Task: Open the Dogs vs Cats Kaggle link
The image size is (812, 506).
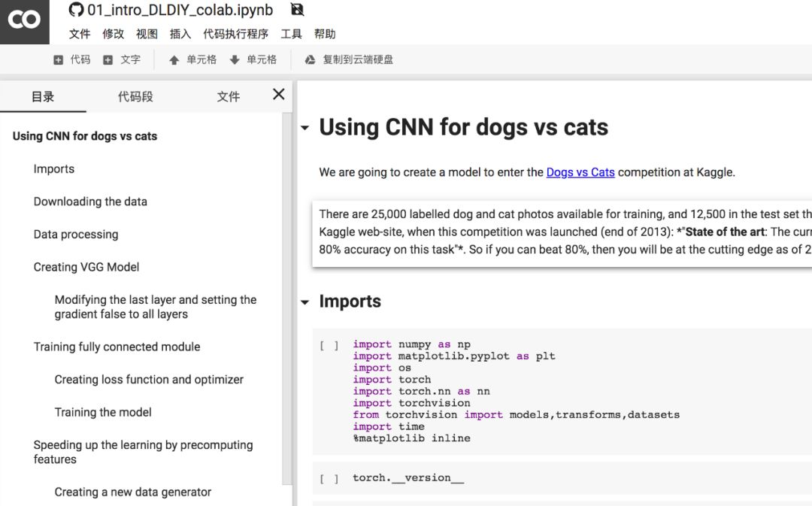Action: [x=580, y=172]
